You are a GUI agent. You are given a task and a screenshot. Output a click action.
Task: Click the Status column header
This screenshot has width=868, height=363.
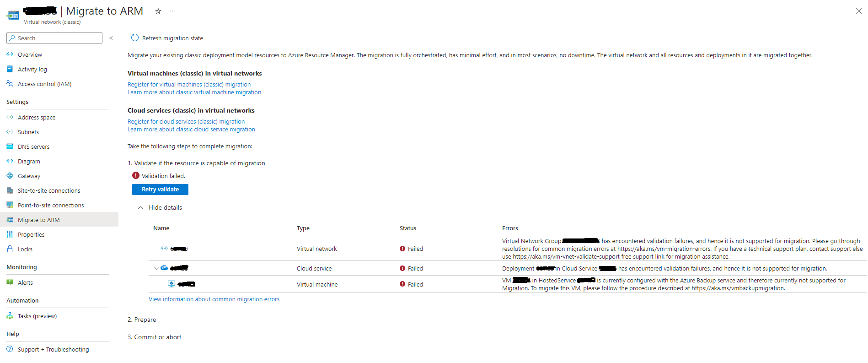[x=408, y=228]
